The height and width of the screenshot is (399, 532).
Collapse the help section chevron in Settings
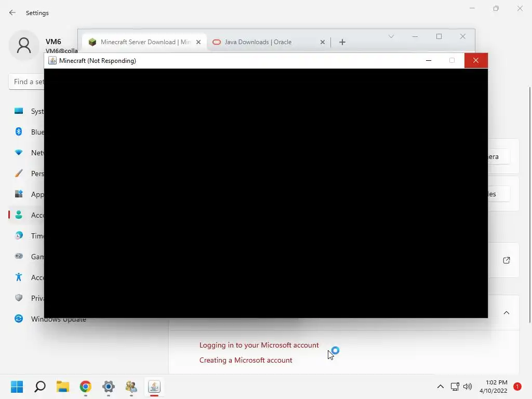(x=506, y=313)
